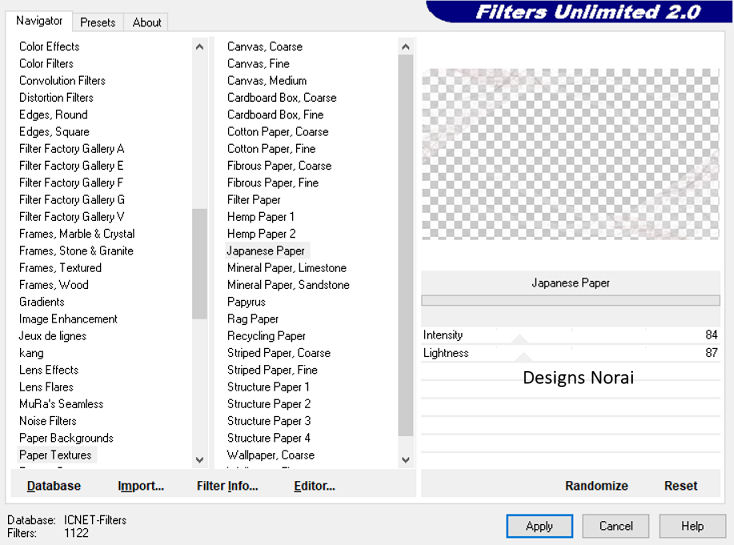Choose Filter Factory Gallery E
Screen dimensions: 734x545
[71, 165]
